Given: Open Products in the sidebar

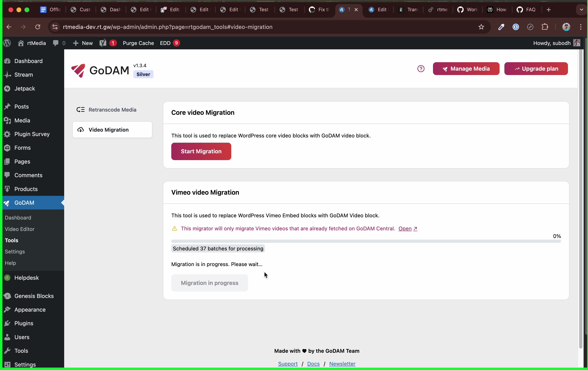Looking at the screenshot, I should click(x=33, y=189).
